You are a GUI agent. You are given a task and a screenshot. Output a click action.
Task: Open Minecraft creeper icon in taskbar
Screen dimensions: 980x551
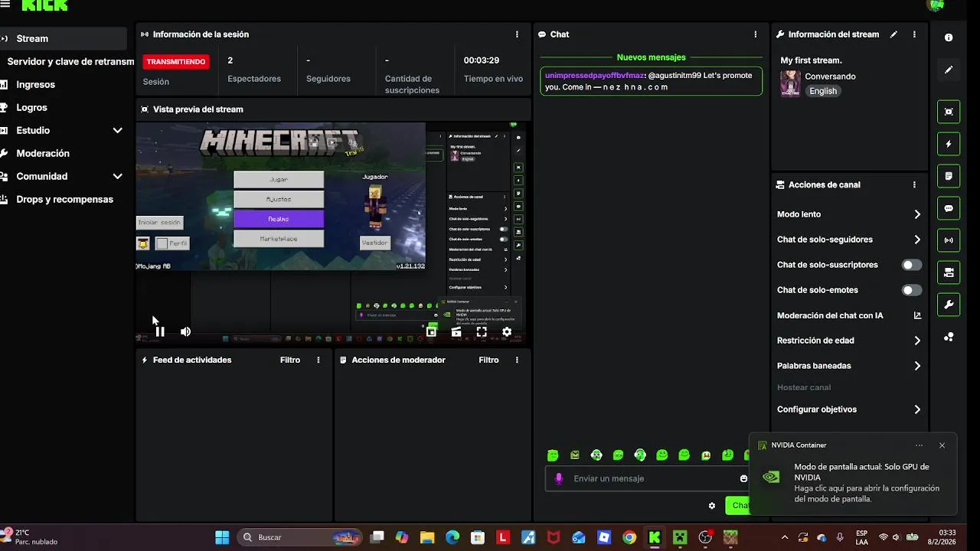click(x=680, y=537)
